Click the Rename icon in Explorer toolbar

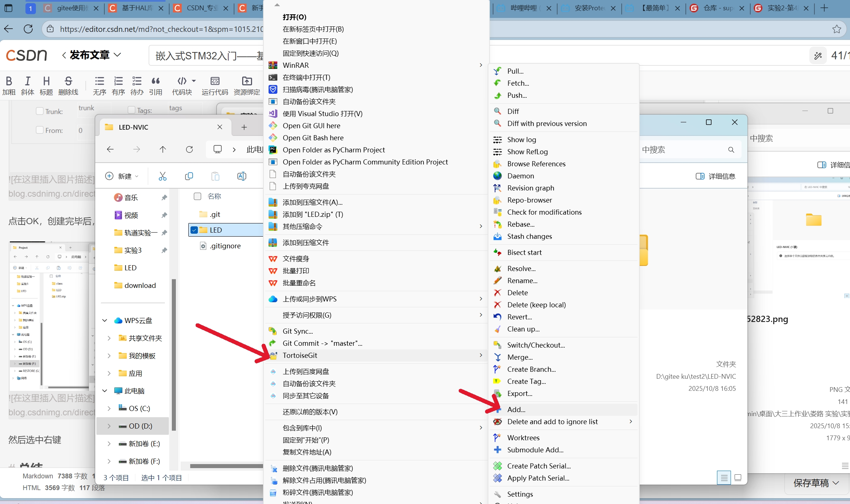tap(242, 176)
